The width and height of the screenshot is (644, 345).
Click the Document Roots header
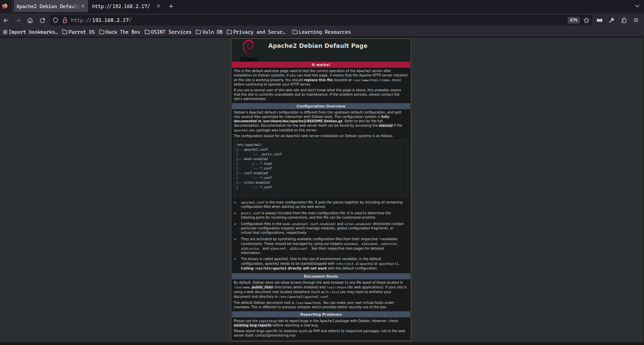coord(321,276)
